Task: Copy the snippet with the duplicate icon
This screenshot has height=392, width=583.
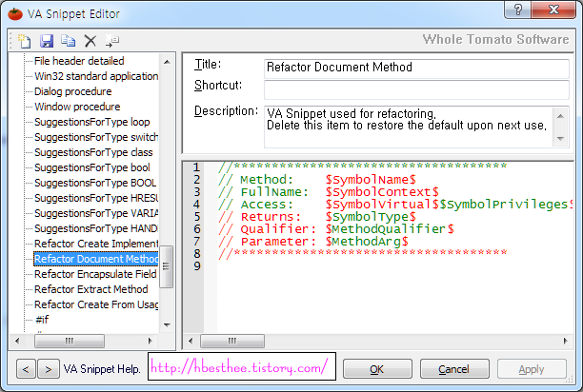Action: coord(69,41)
